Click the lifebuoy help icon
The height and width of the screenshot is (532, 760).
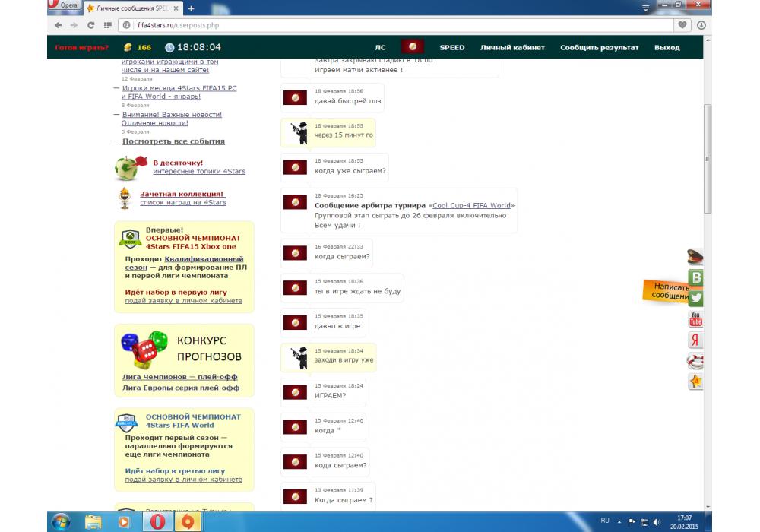pos(695,360)
